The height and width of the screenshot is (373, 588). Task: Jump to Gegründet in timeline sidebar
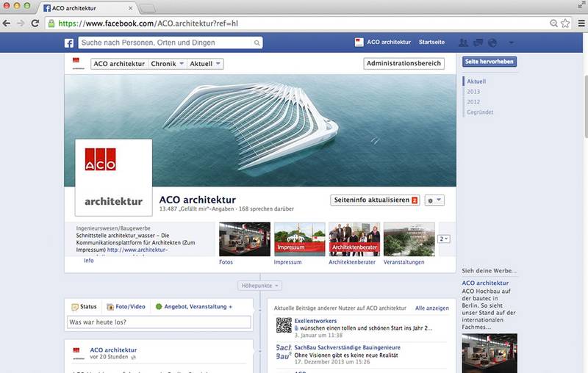pos(480,112)
